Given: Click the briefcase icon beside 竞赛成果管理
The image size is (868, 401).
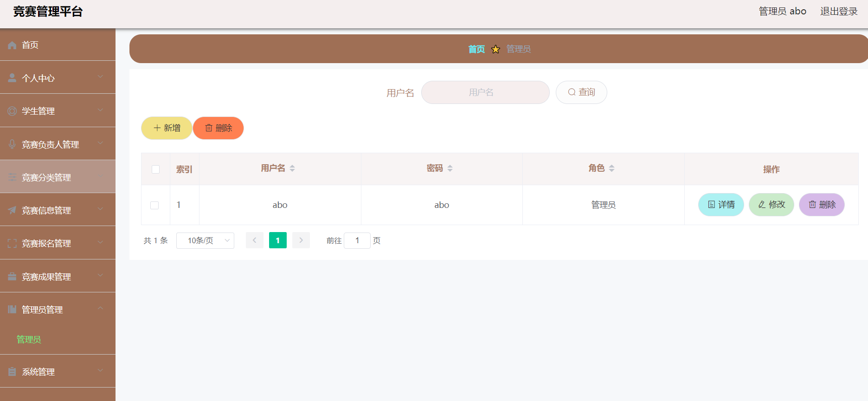Looking at the screenshot, I should coord(13,277).
